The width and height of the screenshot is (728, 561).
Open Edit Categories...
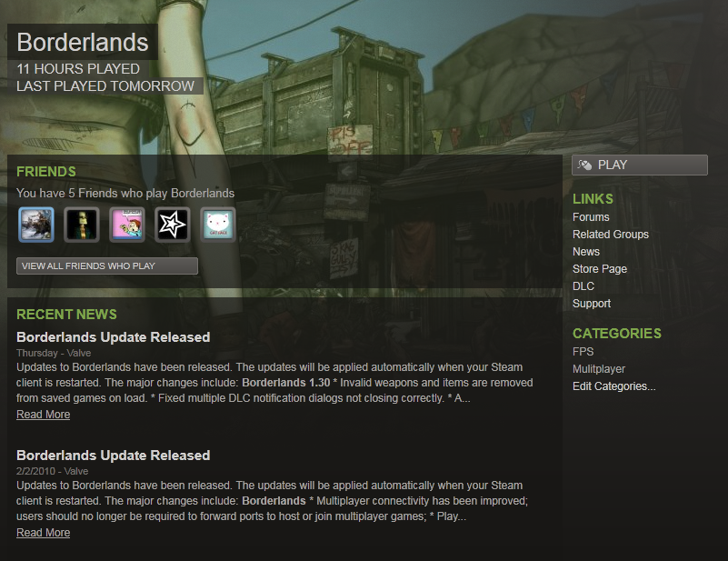tap(613, 386)
